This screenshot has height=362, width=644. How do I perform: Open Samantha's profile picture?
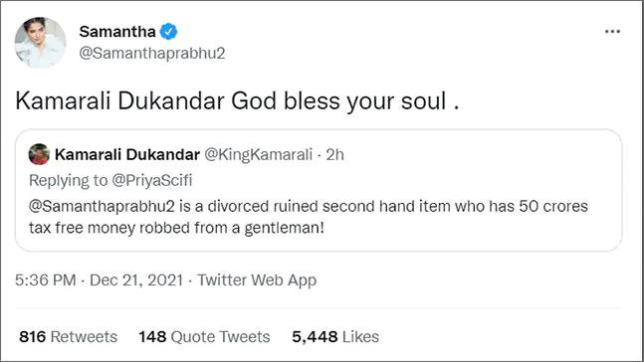[40, 43]
